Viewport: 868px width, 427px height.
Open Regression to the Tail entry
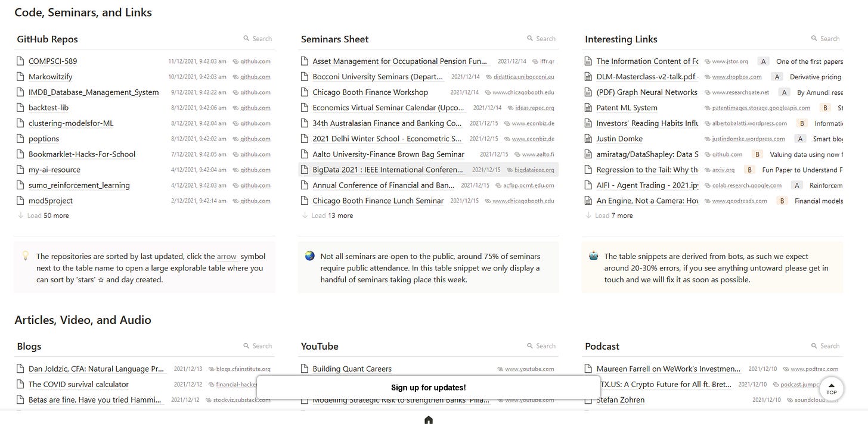point(647,170)
